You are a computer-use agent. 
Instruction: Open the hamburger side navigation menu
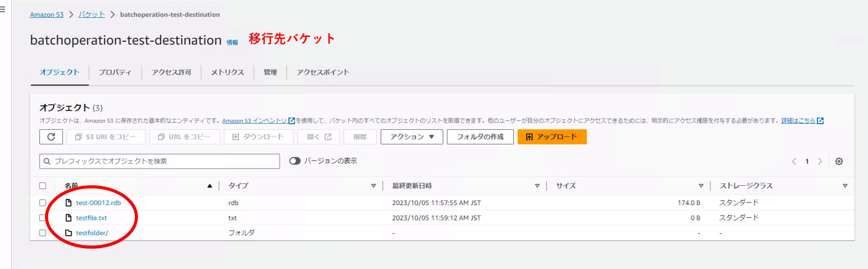[x=3, y=9]
